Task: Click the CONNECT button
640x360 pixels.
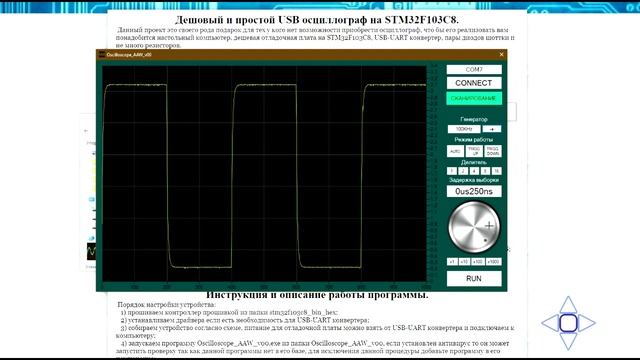Action: [x=473, y=83]
